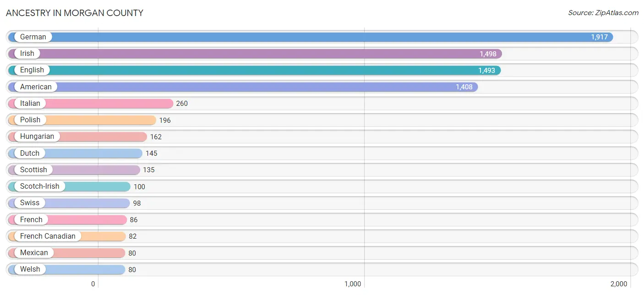Viewport: 644px width, 295px height.
Task: Click the English value 1,493
Action: (x=486, y=71)
